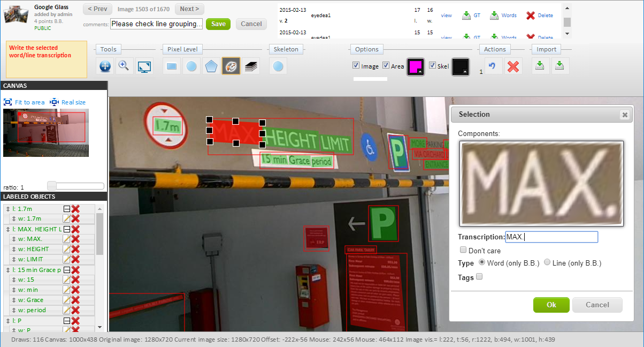This screenshot has height=347, width=644.
Task: Collapse the 'l: 1.7m' line group
Action: pos(67,208)
